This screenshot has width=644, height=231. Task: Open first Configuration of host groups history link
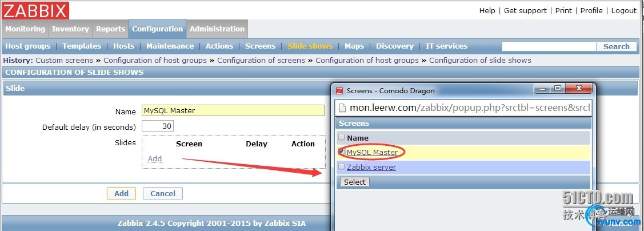coord(155,61)
